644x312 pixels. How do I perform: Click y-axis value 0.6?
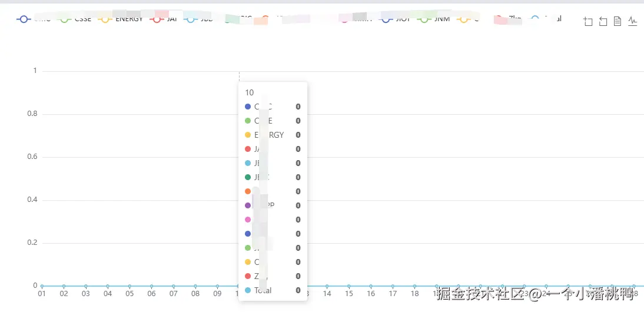[x=32, y=157]
